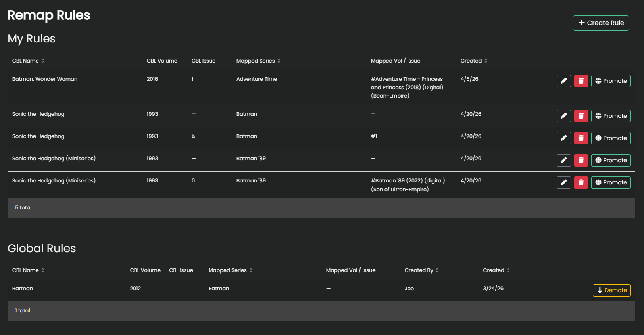Sort My Rules by Created date
Viewport: 644px width, 335px height.
[474, 61]
